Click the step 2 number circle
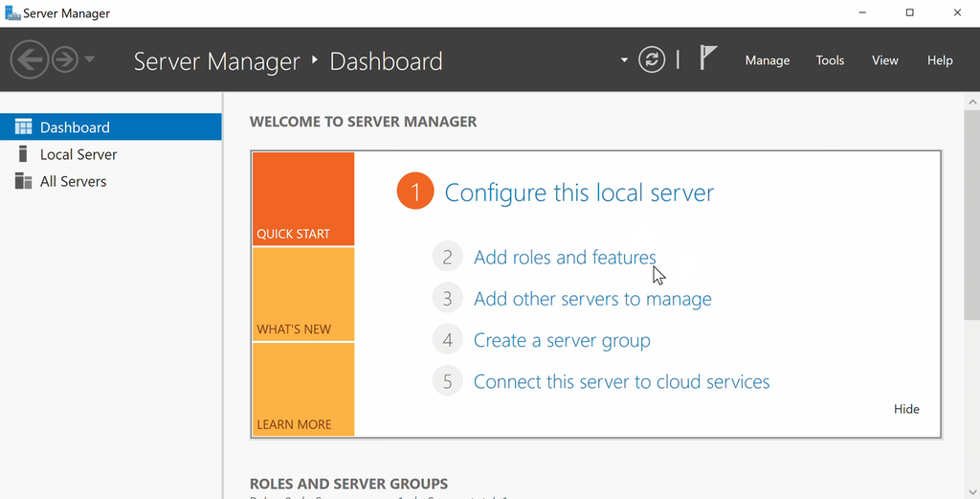Image resolution: width=980 pixels, height=499 pixels. (448, 257)
